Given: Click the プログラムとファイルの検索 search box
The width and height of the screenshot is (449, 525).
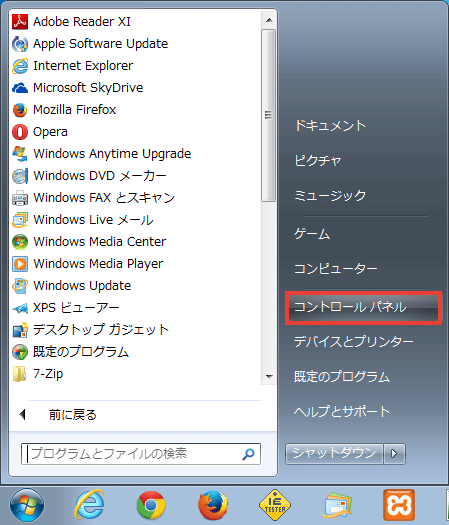Looking at the screenshot, I should (141, 454).
